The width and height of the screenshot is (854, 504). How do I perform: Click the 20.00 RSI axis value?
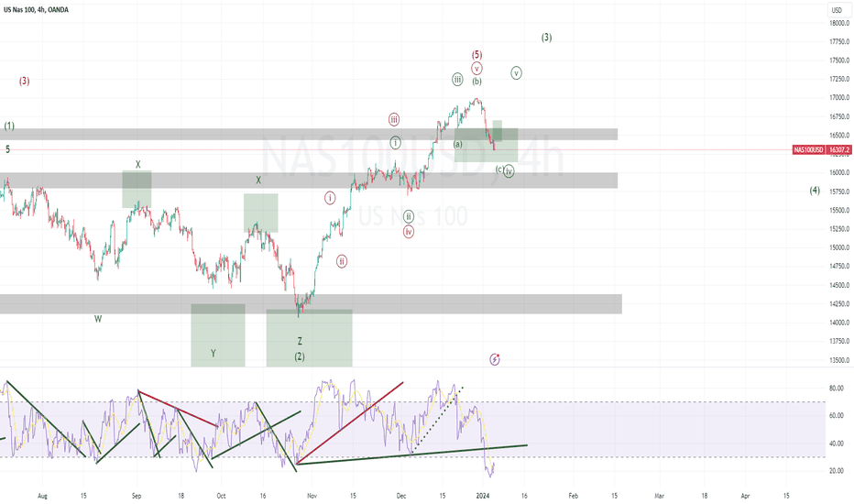(836, 471)
